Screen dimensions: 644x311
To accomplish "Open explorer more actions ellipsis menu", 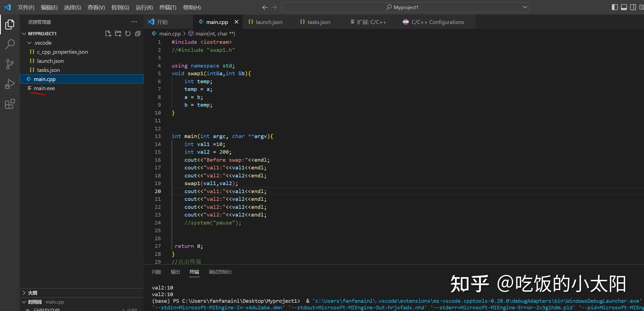I will (x=134, y=22).
